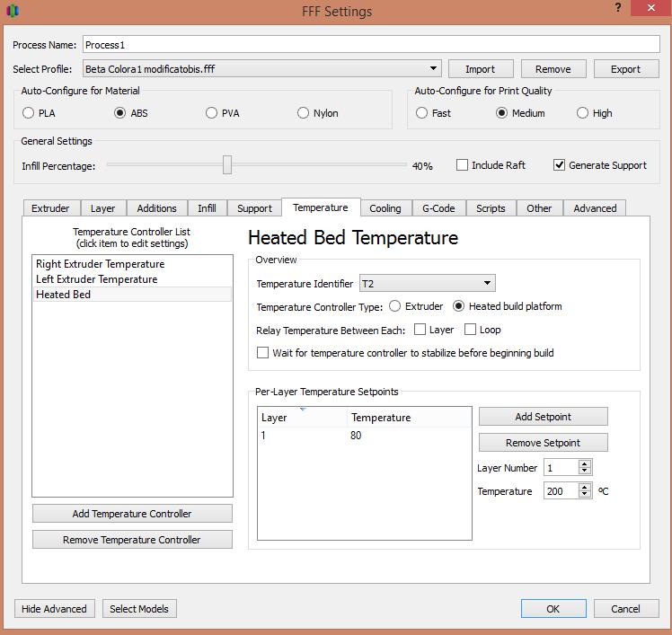Enable the Include Raft checkbox
672x635 pixels.
coord(463,165)
